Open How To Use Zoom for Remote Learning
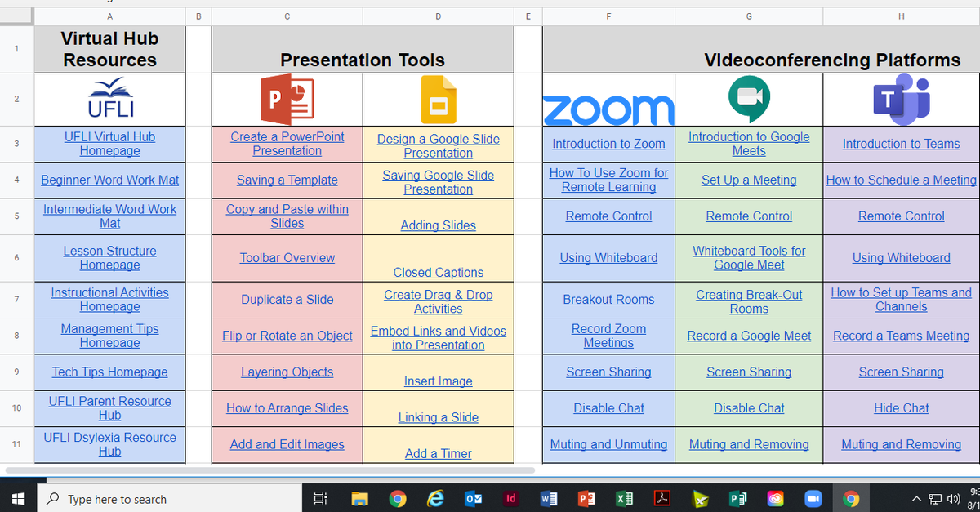The height and width of the screenshot is (512, 980). click(x=608, y=180)
